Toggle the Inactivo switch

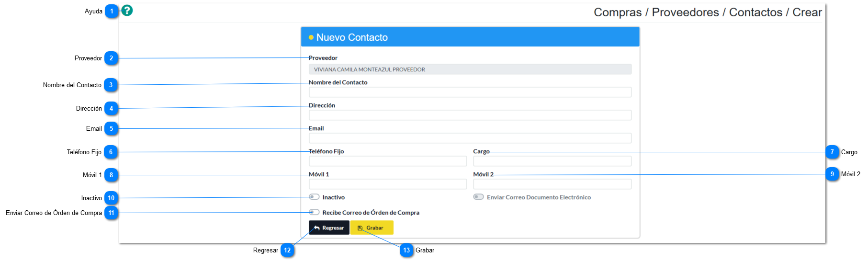(x=314, y=197)
